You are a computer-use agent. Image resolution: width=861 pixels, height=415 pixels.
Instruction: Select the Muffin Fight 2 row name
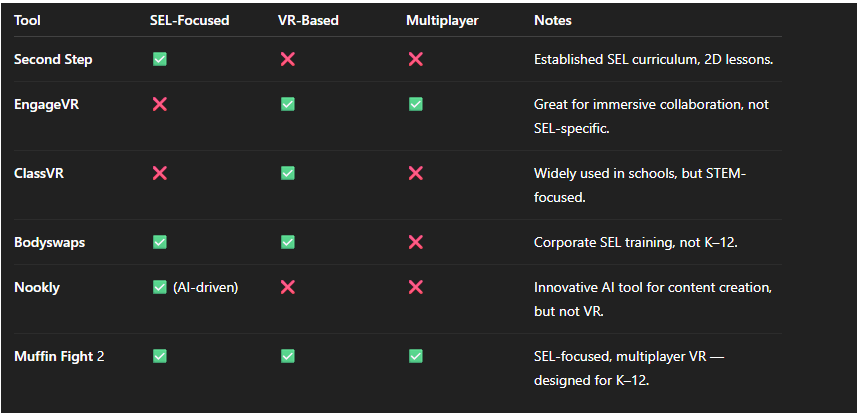pos(58,356)
